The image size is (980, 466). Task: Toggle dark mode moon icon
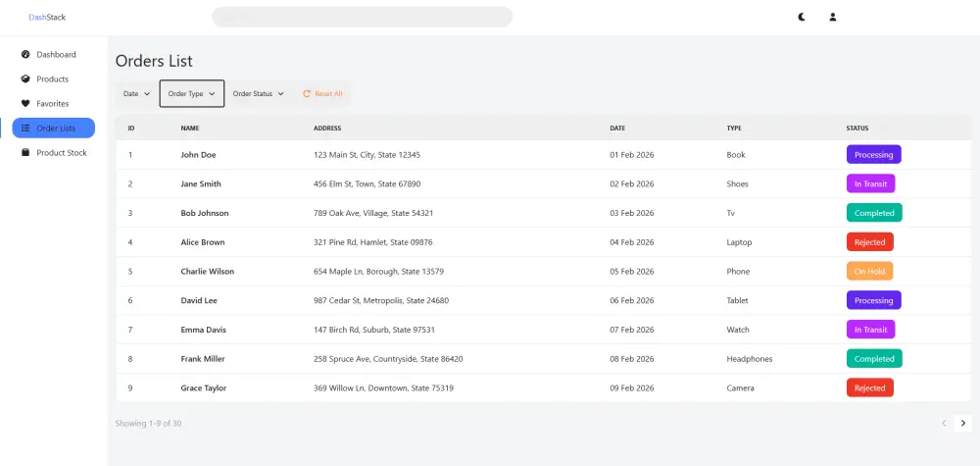(802, 17)
